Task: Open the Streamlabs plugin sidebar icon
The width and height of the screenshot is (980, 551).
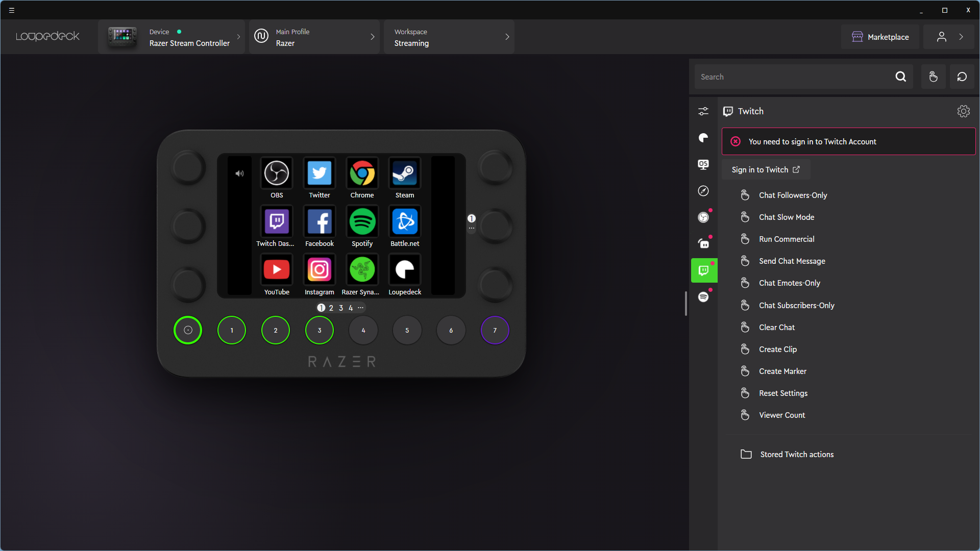Action: pos(703,244)
